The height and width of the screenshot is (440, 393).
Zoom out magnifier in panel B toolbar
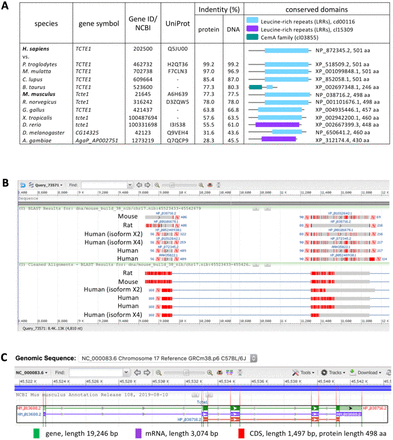157,185
